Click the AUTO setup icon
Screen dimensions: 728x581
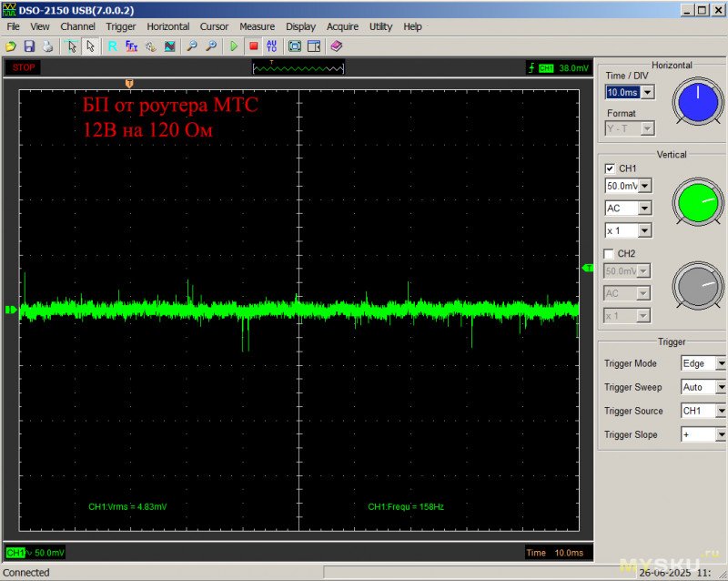pyautogui.click(x=272, y=46)
